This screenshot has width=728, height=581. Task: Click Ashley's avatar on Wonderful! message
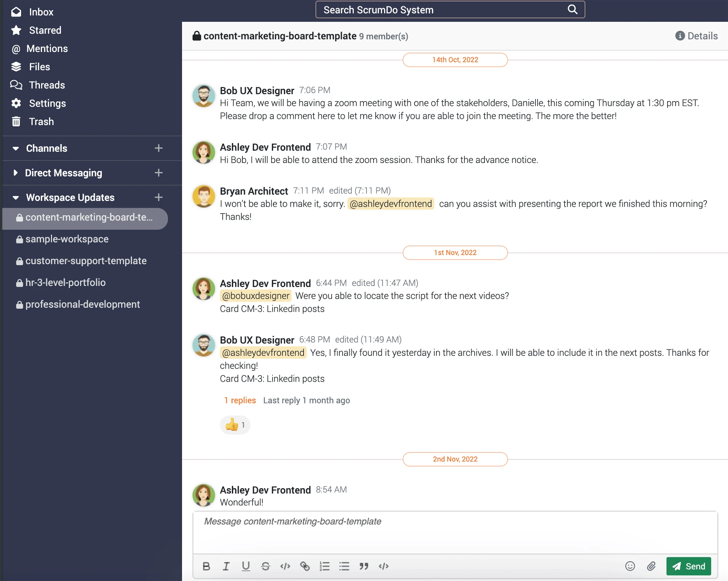[x=203, y=495]
